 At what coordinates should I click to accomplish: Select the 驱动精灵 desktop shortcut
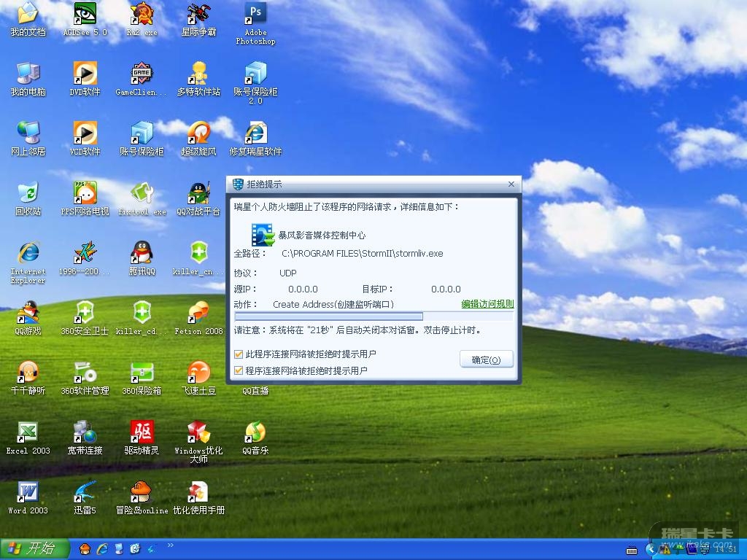(142, 438)
